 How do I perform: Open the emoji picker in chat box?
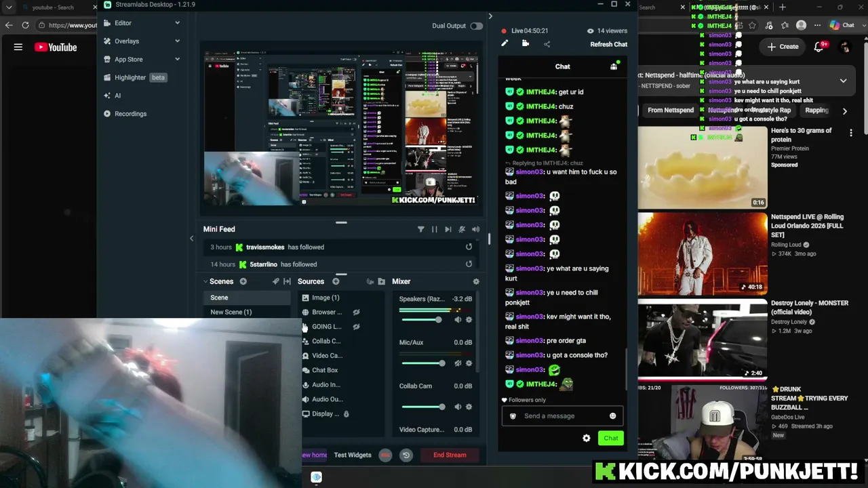click(x=612, y=416)
